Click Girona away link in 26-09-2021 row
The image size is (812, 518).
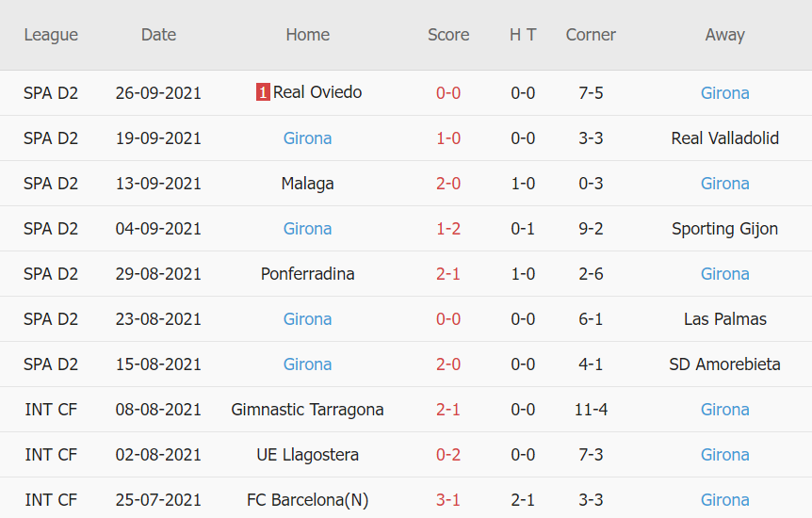(x=724, y=93)
